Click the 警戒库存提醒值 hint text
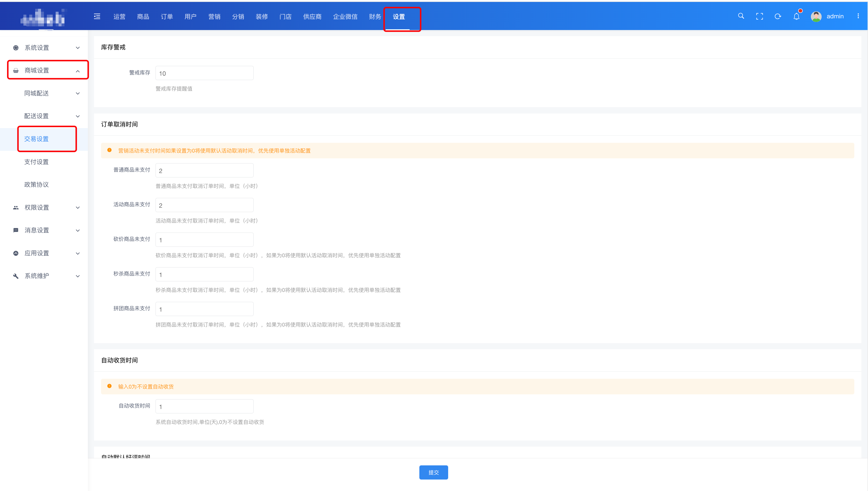The width and height of the screenshot is (868, 491). coord(174,89)
